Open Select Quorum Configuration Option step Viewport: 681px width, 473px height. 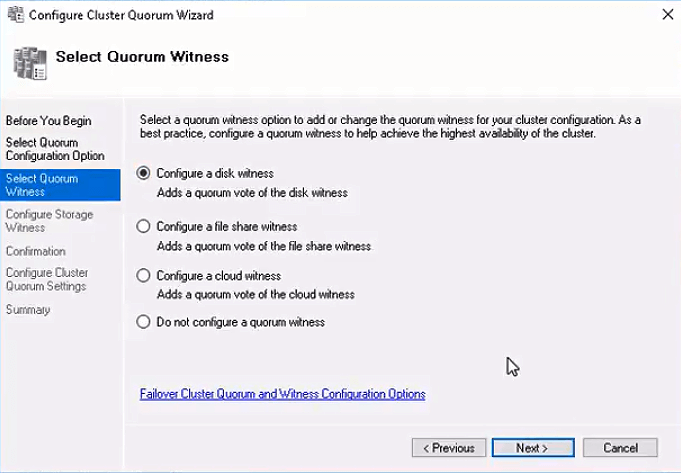[x=55, y=149]
